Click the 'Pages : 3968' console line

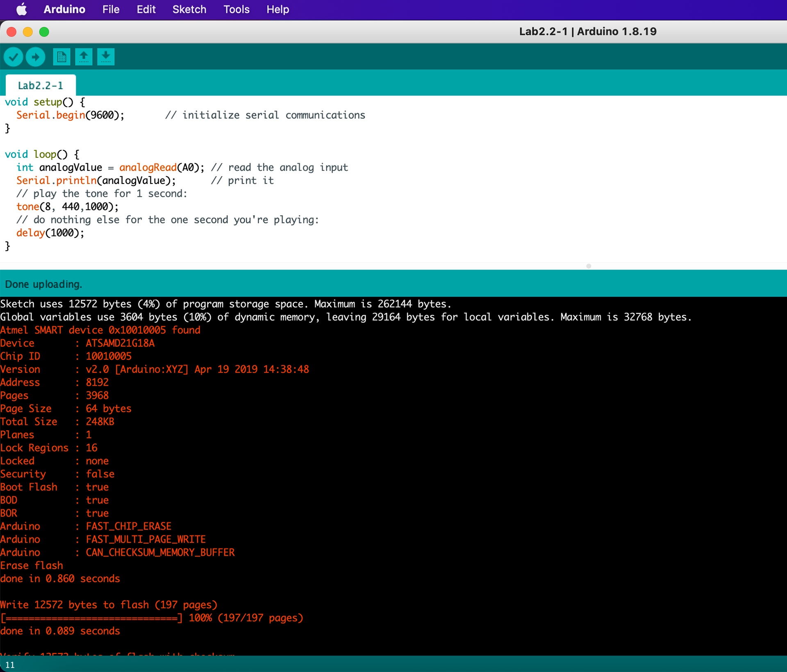click(x=55, y=396)
